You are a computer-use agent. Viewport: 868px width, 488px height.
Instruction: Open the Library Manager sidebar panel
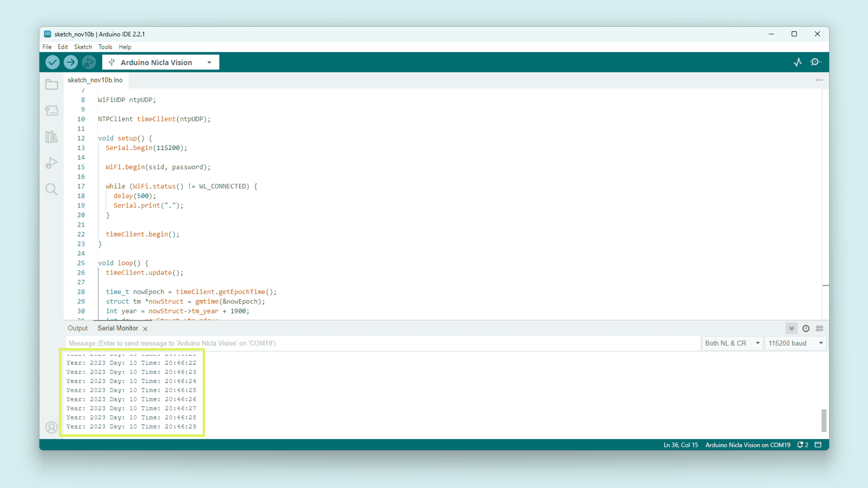[52, 137]
